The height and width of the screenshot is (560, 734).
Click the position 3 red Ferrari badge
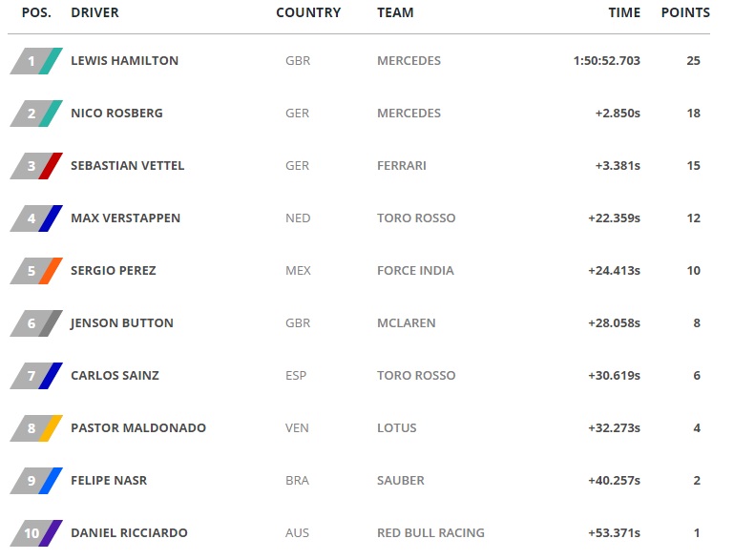[36, 166]
